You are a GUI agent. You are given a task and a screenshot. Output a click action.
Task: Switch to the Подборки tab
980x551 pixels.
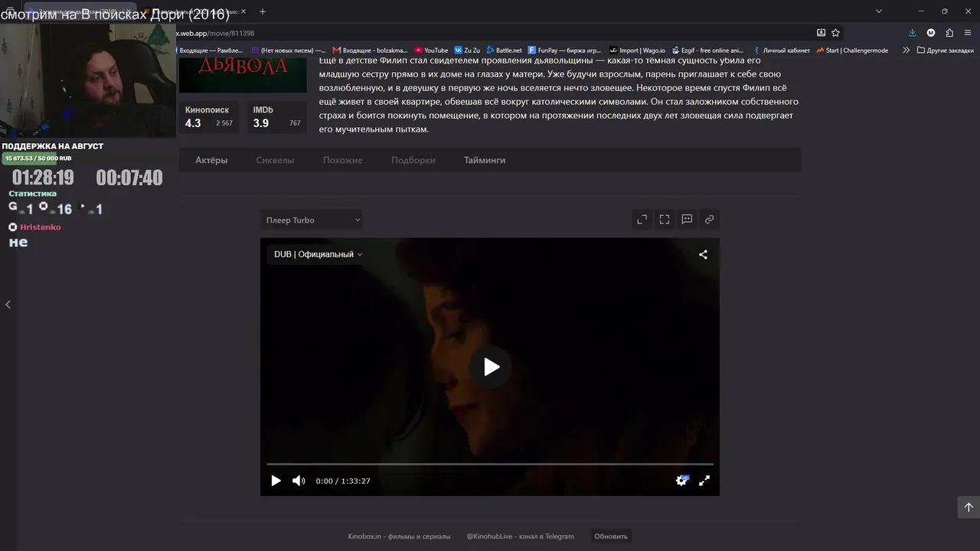click(x=413, y=160)
